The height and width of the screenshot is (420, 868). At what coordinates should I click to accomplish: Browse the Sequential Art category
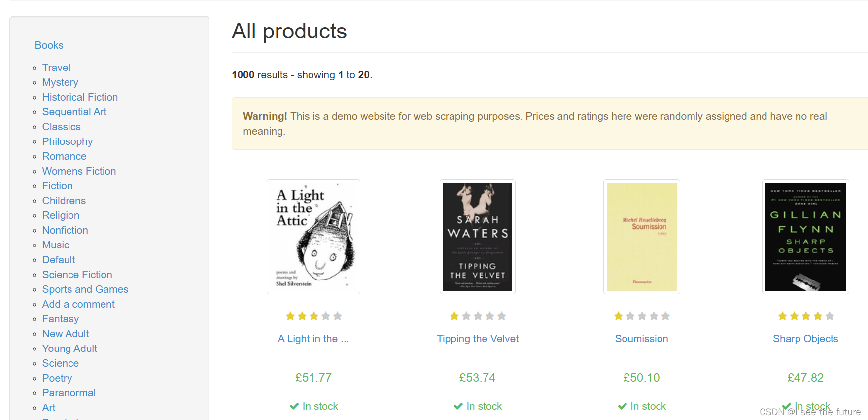[x=74, y=112]
